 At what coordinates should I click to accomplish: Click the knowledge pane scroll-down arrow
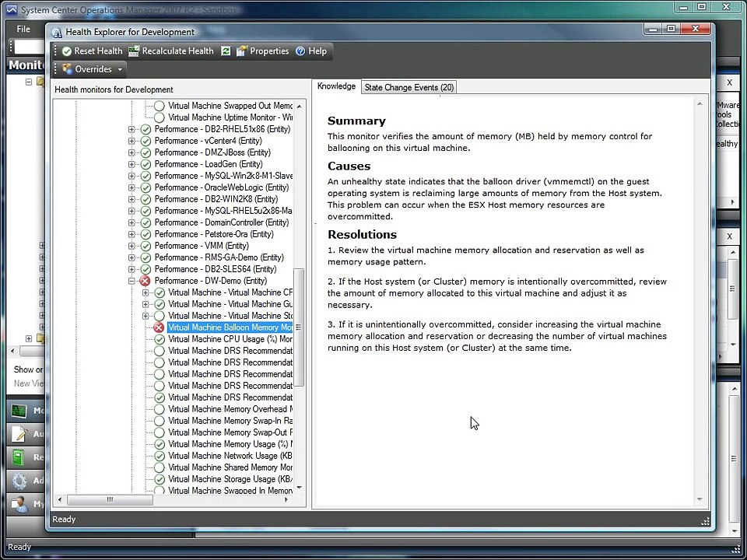click(x=700, y=499)
